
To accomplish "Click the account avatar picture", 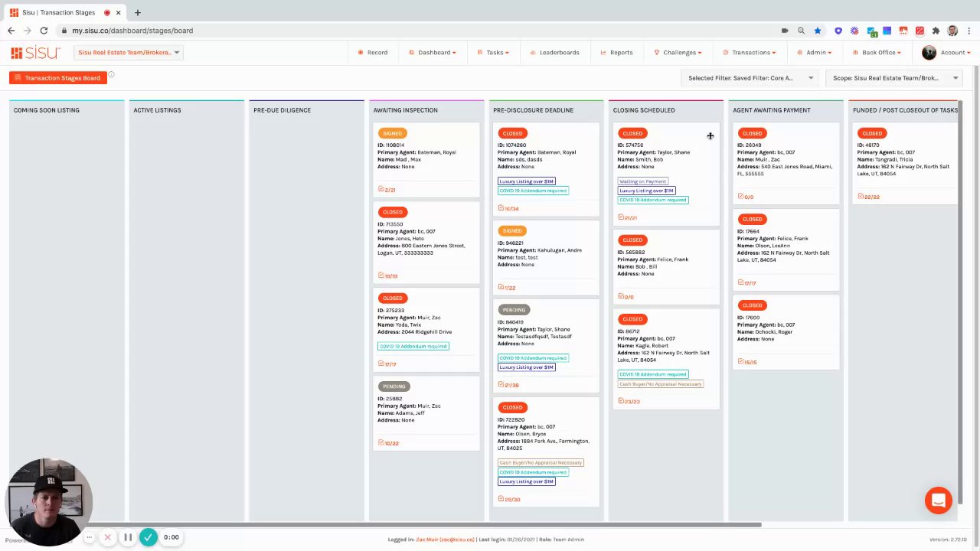I will pos(929,53).
